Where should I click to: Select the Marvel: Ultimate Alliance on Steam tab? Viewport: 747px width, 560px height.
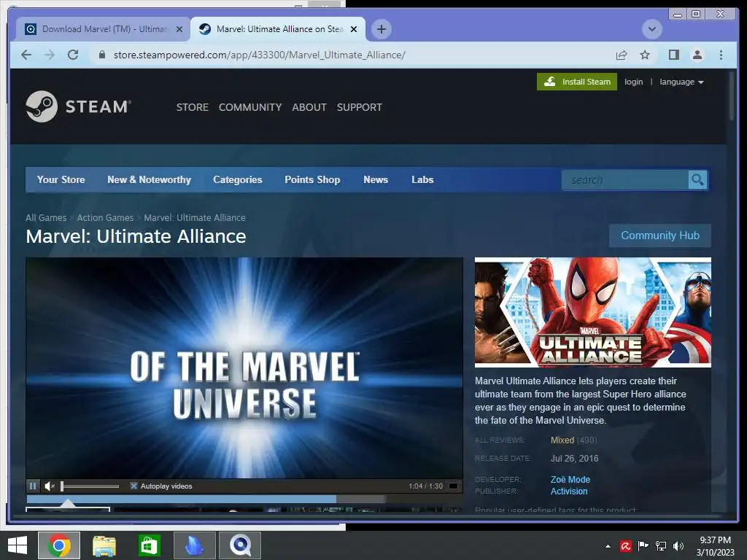[278, 29]
